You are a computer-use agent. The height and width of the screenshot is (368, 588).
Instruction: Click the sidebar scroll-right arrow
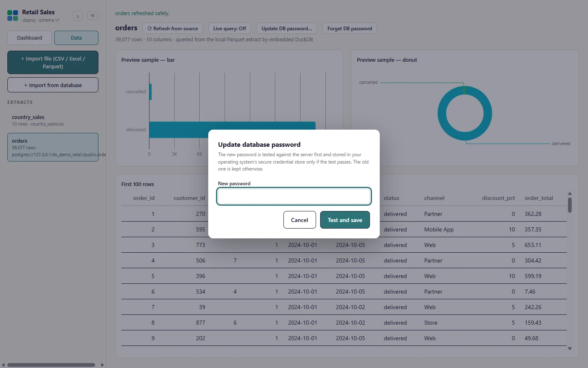[102, 365]
